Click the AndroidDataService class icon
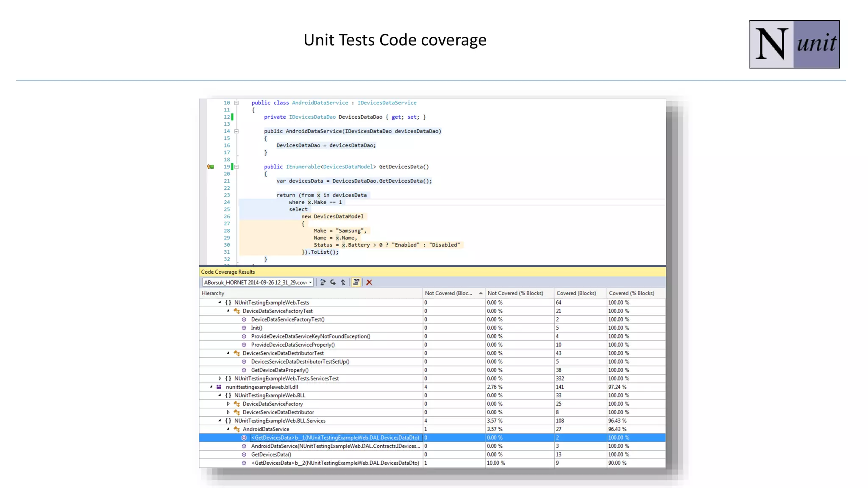This screenshot has height=488, width=868. (x=236, y=429)
